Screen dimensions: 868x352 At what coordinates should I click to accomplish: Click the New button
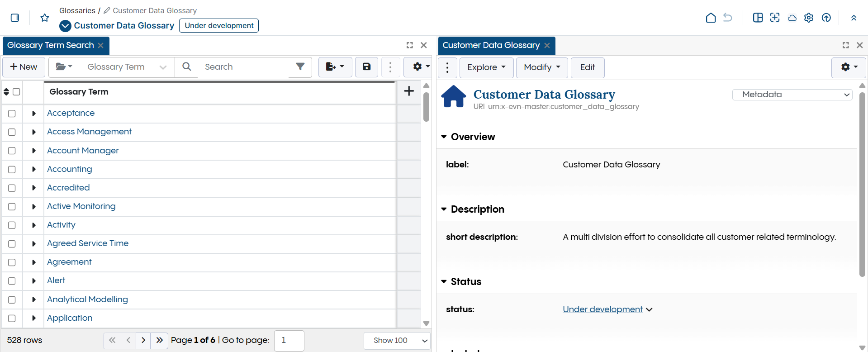click(x=24, y=67)
